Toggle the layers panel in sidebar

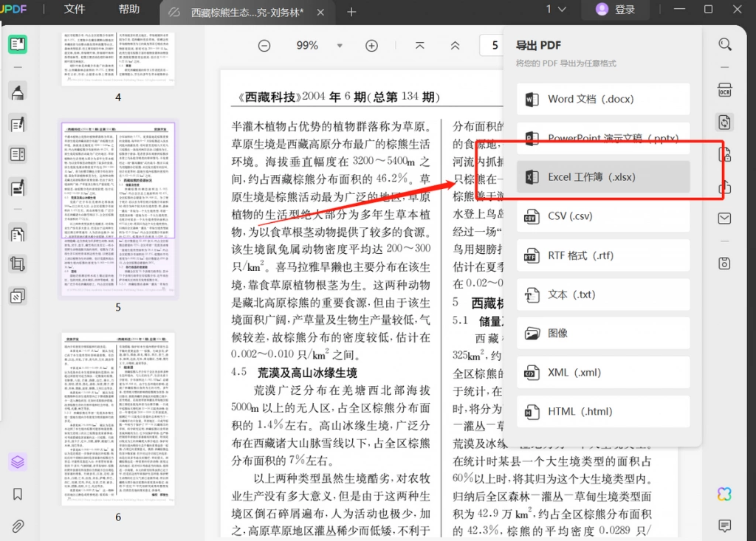click(18, 462)
